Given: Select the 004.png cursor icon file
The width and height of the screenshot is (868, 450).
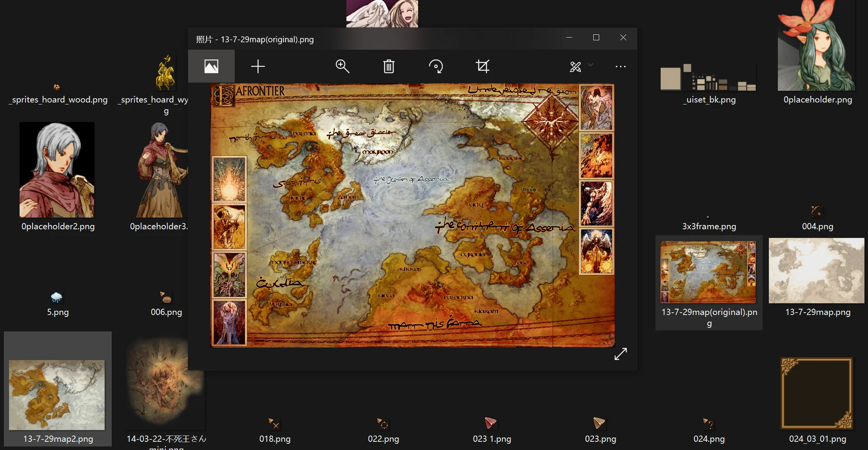Looking at the screenshot, I should pyautogui.click(x=816, y=211).
